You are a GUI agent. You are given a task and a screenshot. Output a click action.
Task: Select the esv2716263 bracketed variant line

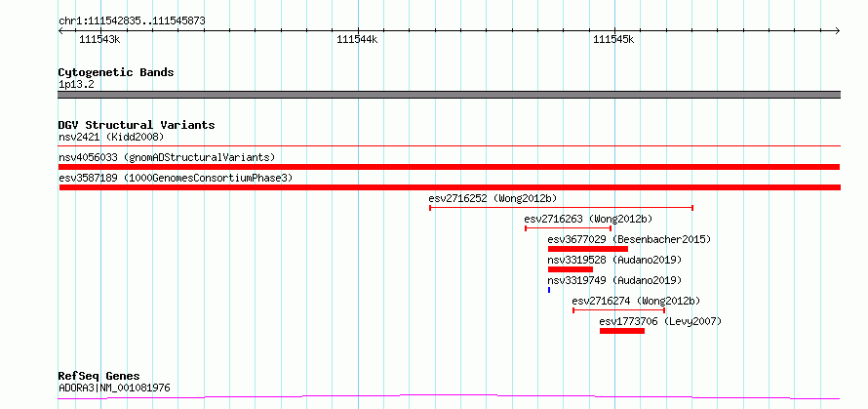tap(568, 228)
